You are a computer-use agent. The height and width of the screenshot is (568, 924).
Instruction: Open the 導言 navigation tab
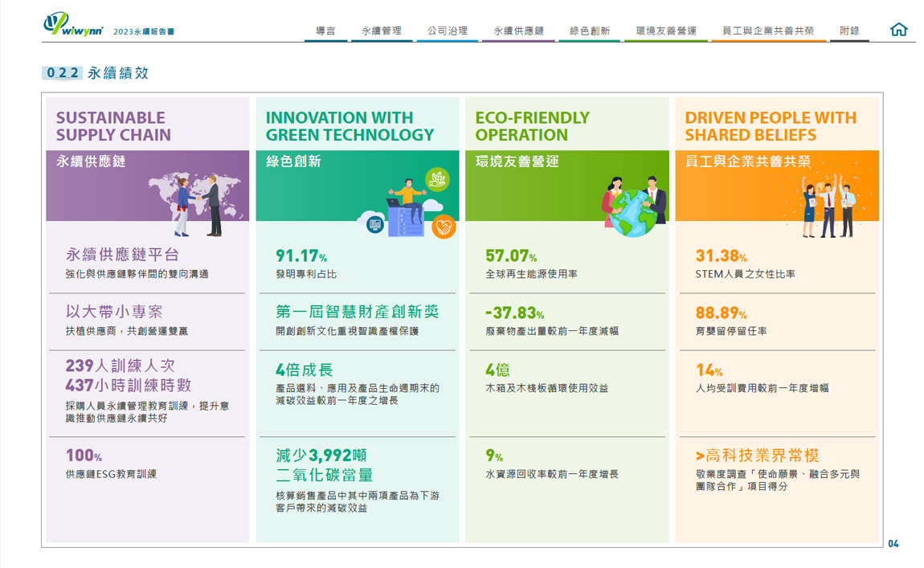[325, 31]
